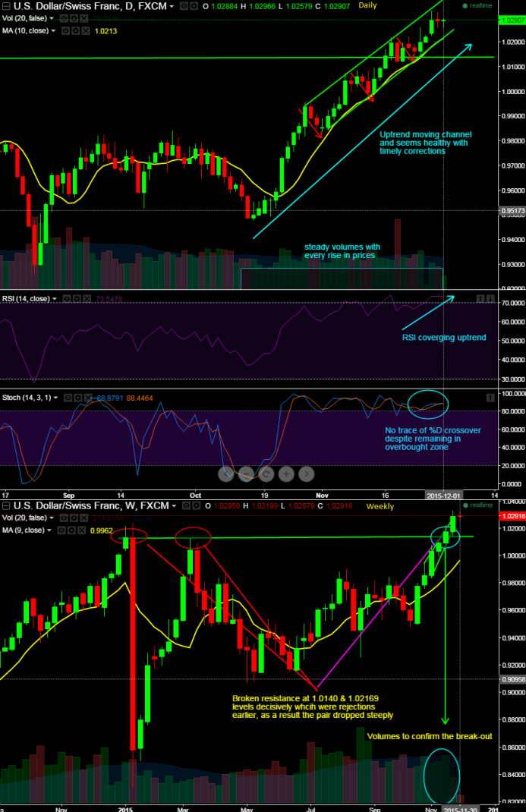The height and width of the screenshot is (812, 526).
Task: Remove the RSI (14, close) indicator
Action: tap(87, 299)
